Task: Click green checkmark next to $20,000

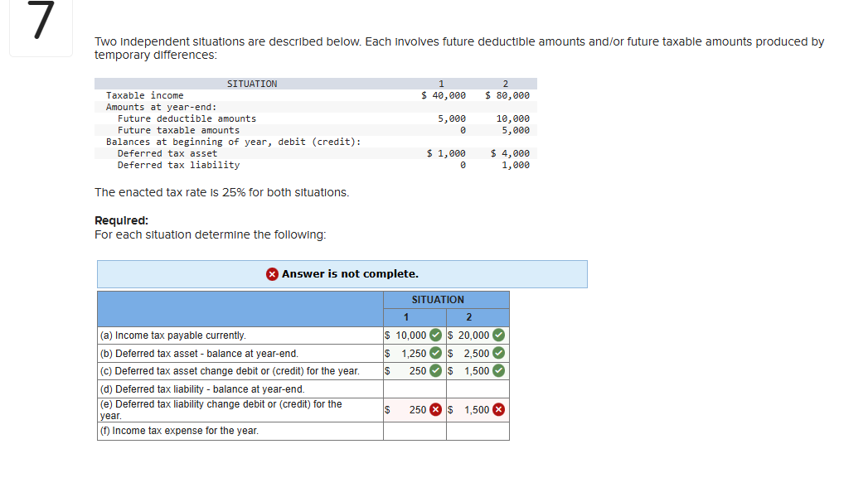Action: [498, 335]
